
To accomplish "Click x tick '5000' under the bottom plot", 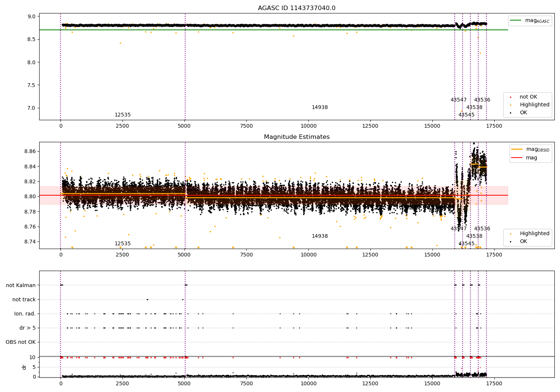I will (x=184, y=383).
